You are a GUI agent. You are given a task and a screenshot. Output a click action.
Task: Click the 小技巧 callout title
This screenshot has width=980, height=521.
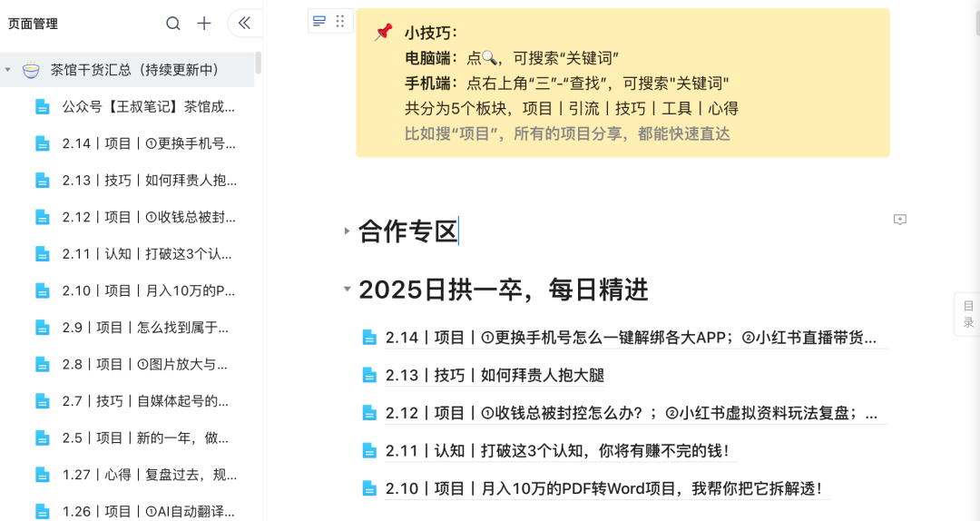[431, 33]
